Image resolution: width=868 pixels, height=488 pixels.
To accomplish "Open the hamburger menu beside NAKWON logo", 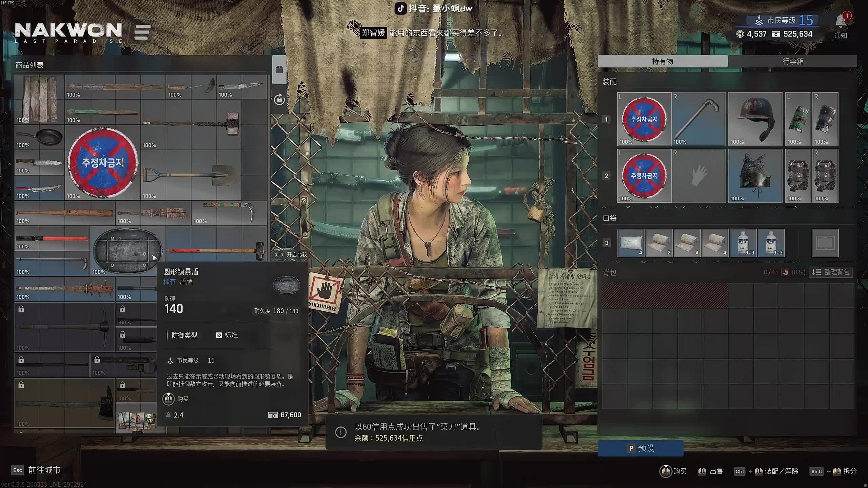I will click(142, 33).
